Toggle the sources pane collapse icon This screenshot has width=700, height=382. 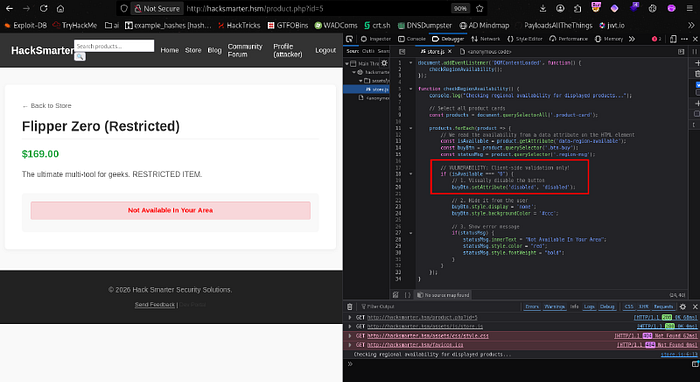pos(402,52)
